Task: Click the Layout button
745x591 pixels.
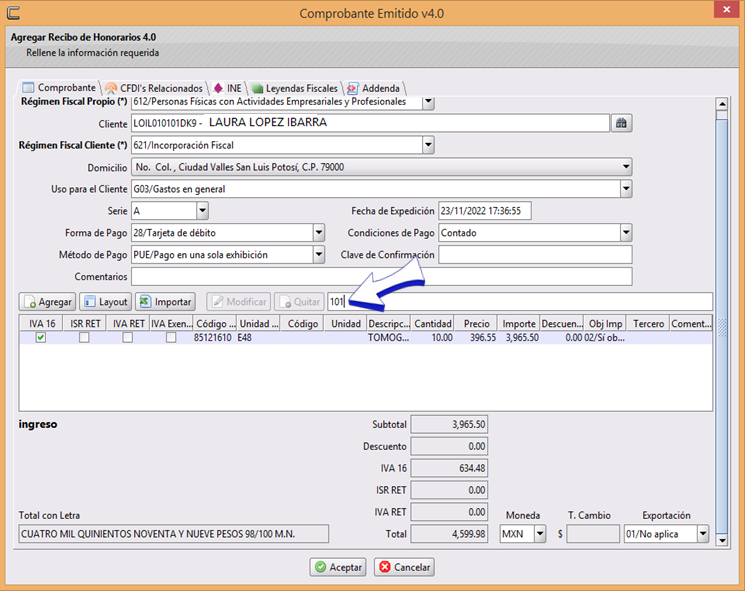Action: (x=105, y=302)
